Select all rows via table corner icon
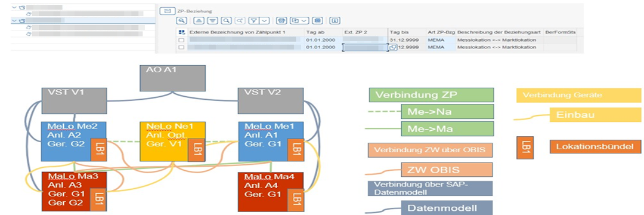Screen dimensions: 644x215 point(182,32)
